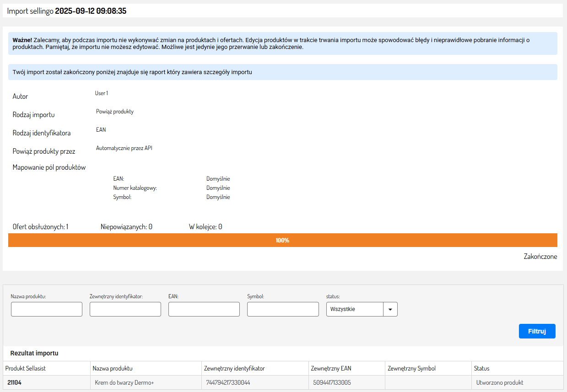Click the Rezultat importu section heading
This screenshot has width=567, height=392.
point(34,353)
